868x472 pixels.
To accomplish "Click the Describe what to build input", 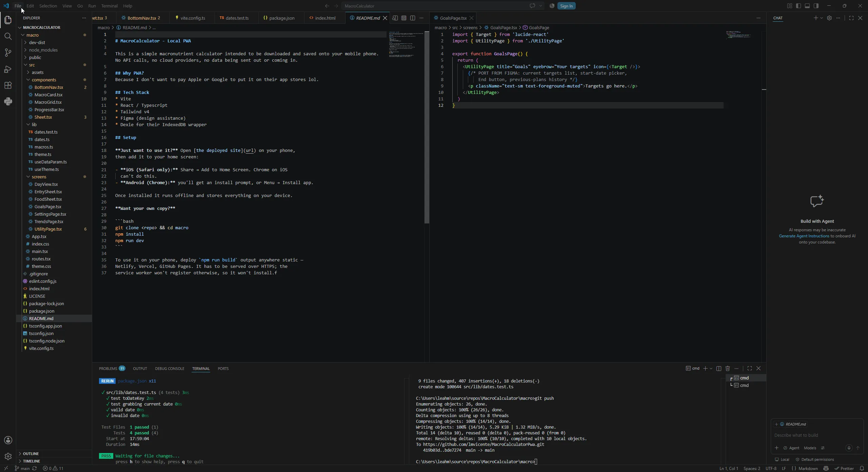I will coord(816,435).
